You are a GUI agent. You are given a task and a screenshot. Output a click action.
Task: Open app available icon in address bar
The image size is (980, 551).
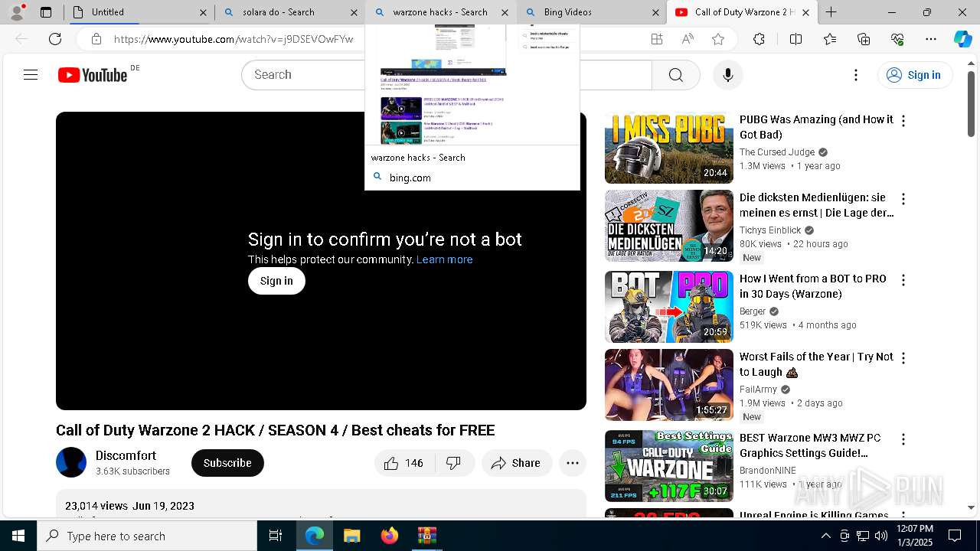click(x=657, y=39)
